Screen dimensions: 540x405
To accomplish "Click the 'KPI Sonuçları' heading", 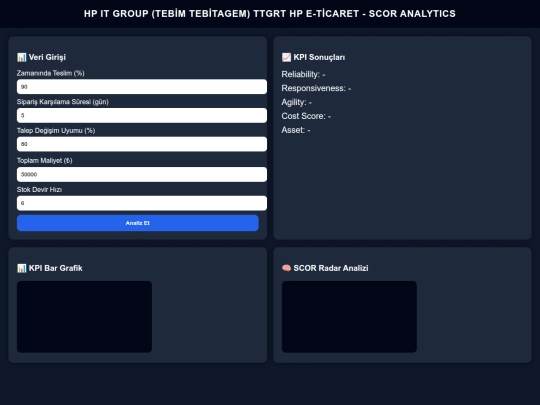I will (319, 57).
